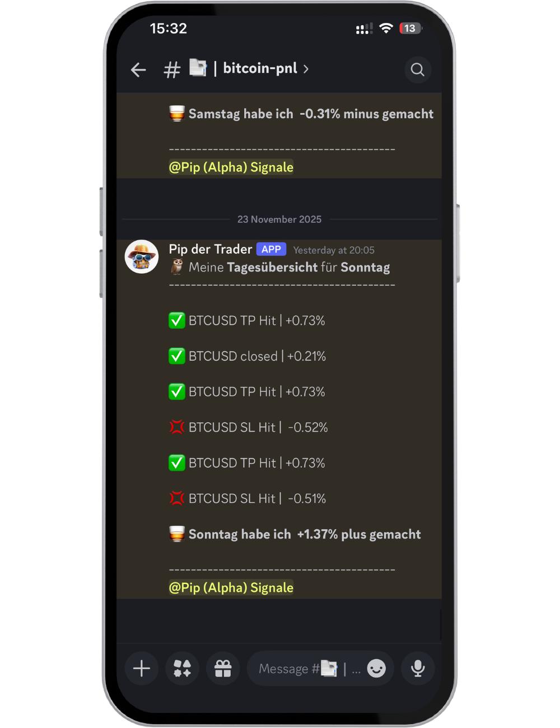Viewport: 560px width, 728px height.
Task: Tap the Pip der Trader avatar
Action: pyautogui.click(x=142, y=256)
